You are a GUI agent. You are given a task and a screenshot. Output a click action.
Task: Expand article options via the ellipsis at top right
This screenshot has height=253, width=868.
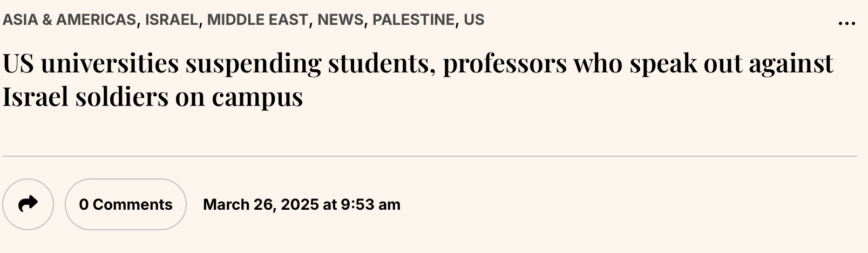coord(847,23)
